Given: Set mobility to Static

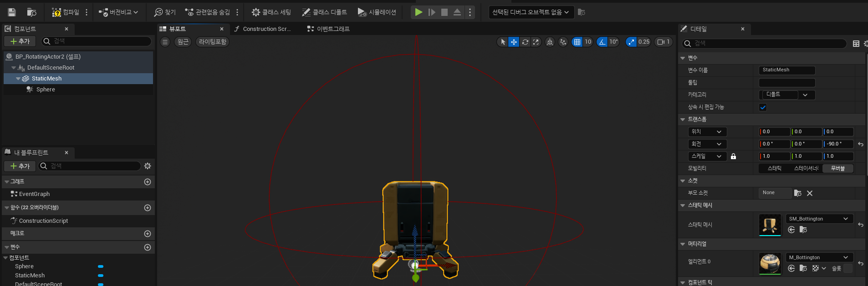Looking at the screenshot, I should pos(775,168).
